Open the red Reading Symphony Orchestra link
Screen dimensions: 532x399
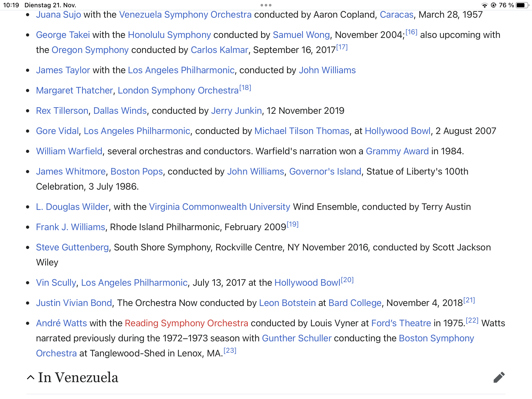[x=187, y=323]
